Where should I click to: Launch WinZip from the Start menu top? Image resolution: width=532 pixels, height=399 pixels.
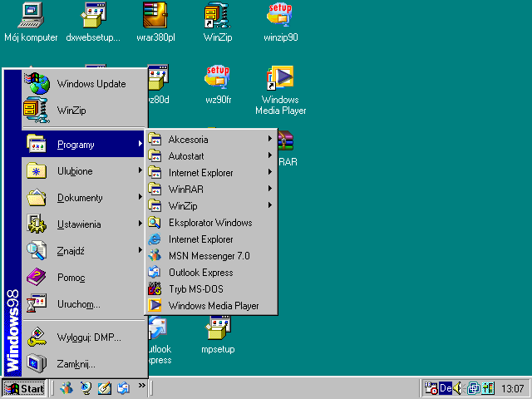[x=85, y=111]
